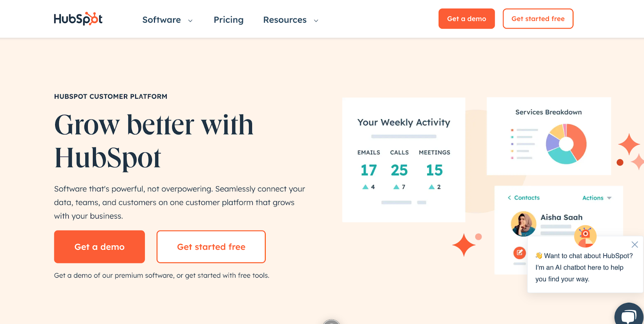Click the header Get started free button

[538, 19]
